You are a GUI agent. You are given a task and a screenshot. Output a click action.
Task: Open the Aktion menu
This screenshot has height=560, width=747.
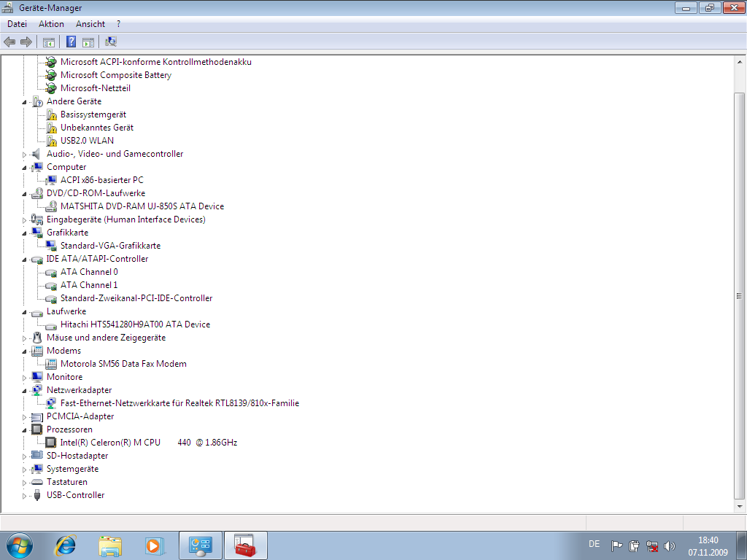click(52, 24)
